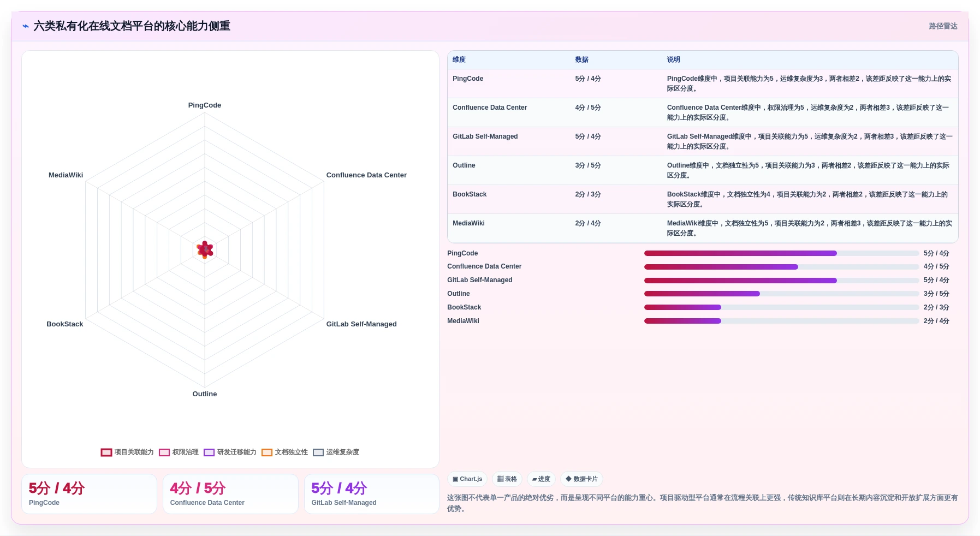Click the MediaWiki progress bar
Viewport: 980px width, 536px height.
pos(781,321)
